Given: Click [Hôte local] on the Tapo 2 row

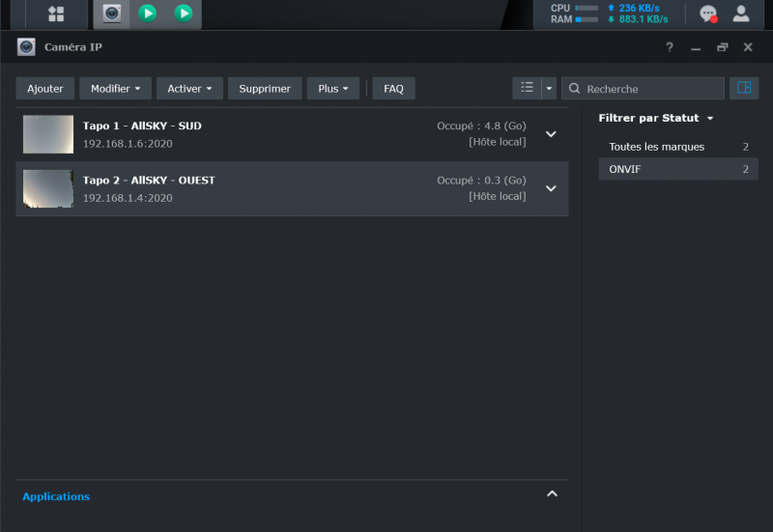Looking at the screenshot, I should pyautogui.click(x=497, y=196).
